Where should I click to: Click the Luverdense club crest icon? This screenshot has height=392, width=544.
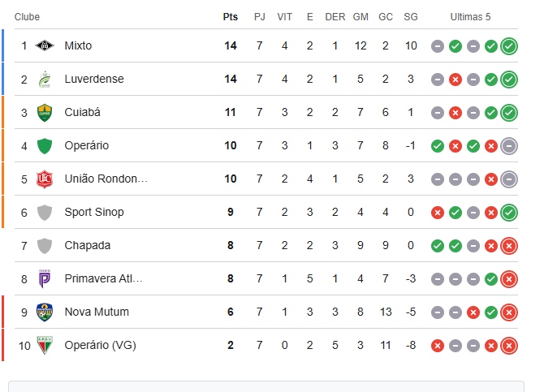click(44, 79)
